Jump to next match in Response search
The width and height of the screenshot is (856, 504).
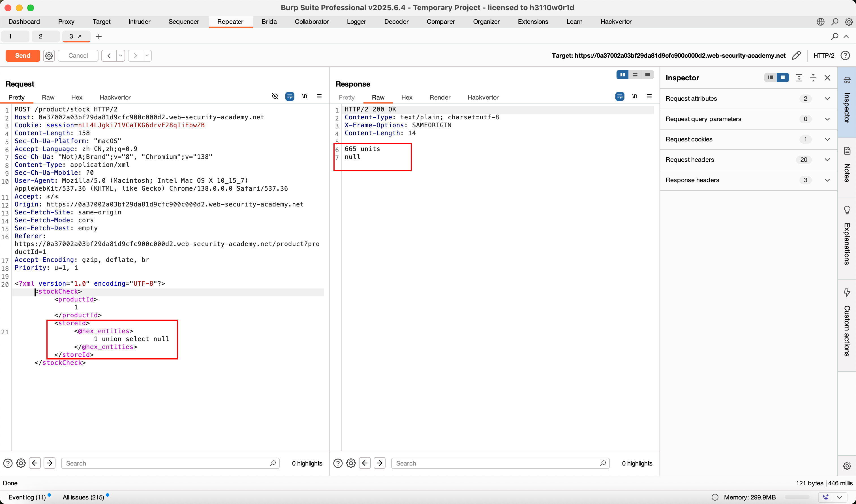point(380,463)
